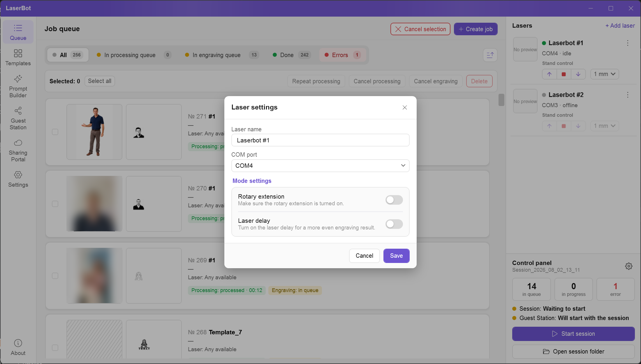Expand the COM port dropdown
The image size is (641, 364).
tap(320, 166)
